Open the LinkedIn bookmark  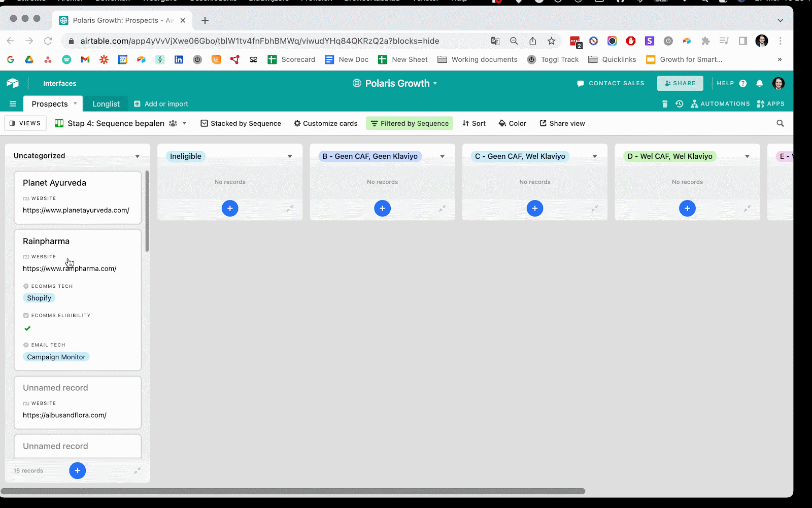(x=179, y=59)
